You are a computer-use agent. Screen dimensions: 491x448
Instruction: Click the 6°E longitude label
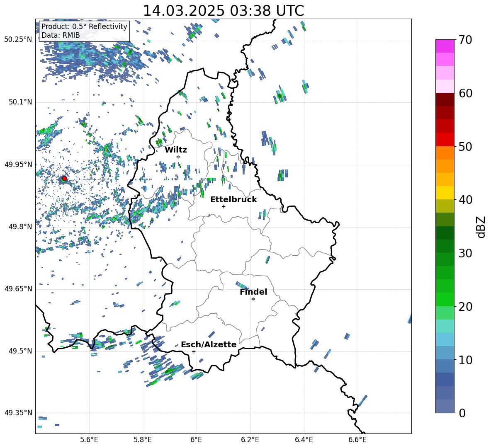(x=196, y=440)
